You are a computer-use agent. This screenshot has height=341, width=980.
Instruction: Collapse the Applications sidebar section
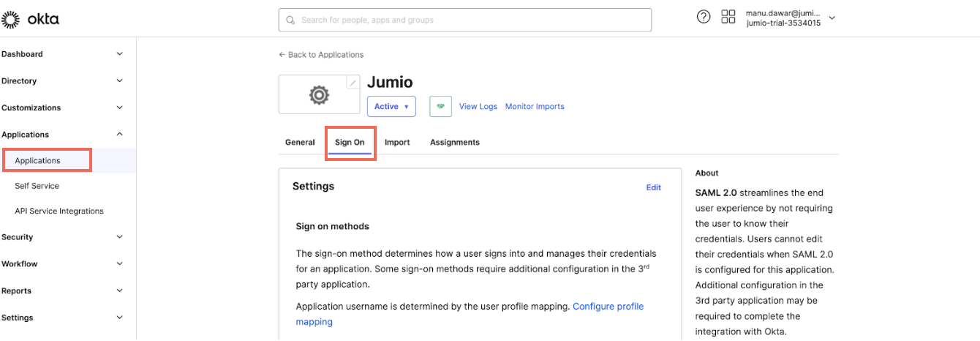[62, 135]
